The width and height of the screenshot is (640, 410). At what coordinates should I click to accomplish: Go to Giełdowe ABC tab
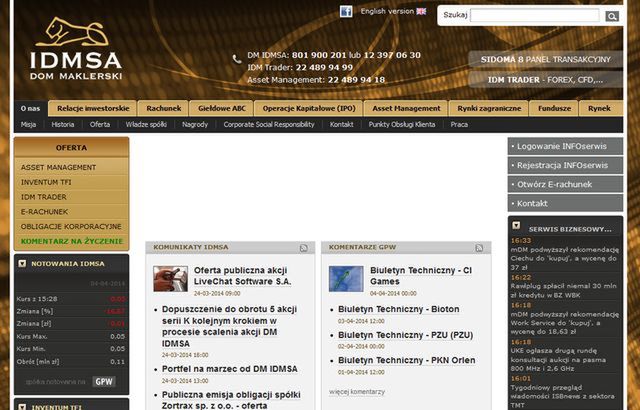222,109
